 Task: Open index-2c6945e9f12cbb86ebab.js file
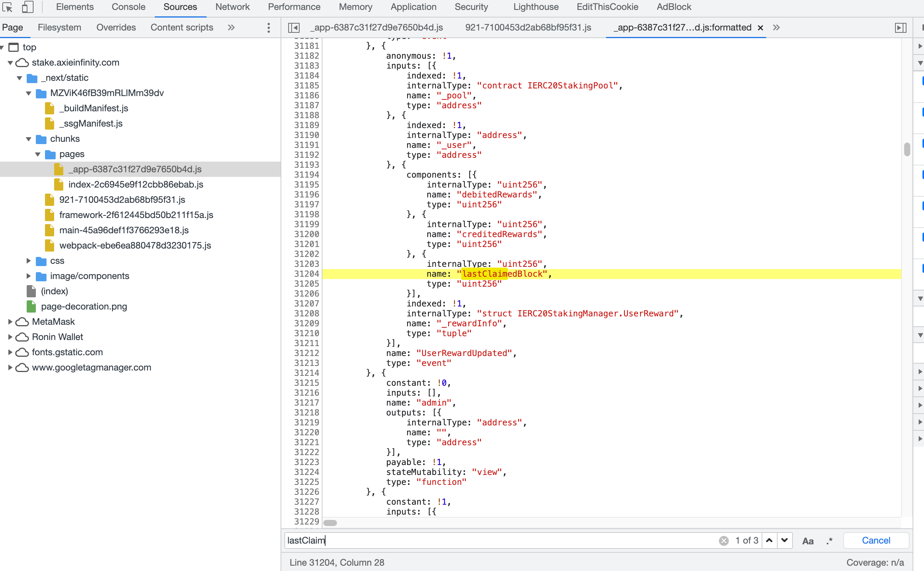click(136, 184)
